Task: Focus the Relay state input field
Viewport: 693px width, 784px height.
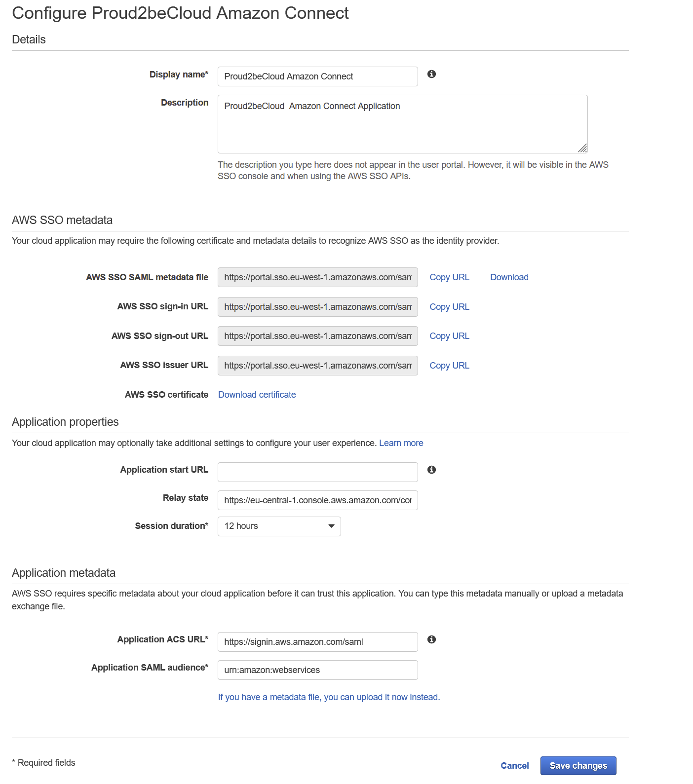Action: (x=317, y=500)
